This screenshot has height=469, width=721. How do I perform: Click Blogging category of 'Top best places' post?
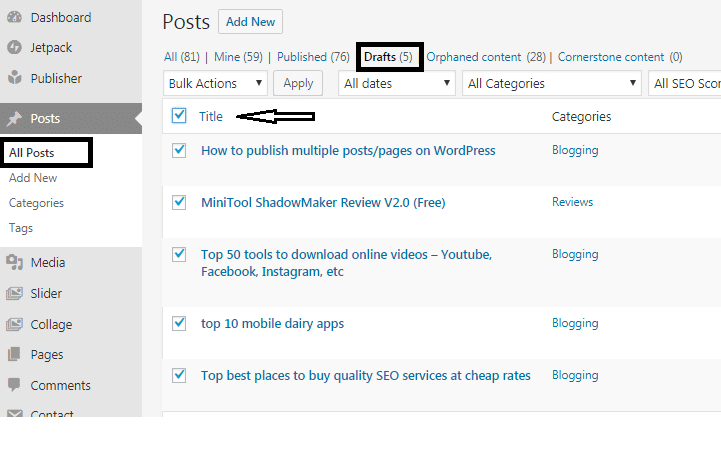pos(575,375)
